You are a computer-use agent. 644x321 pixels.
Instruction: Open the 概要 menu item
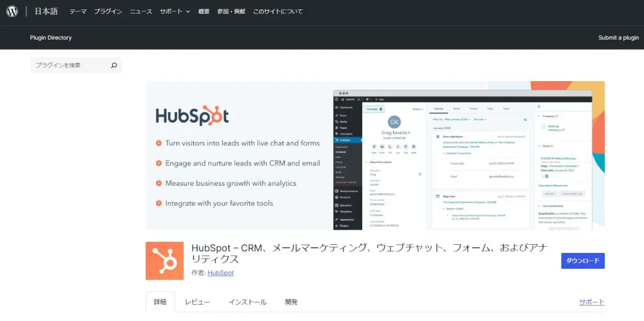coord(204,11)
